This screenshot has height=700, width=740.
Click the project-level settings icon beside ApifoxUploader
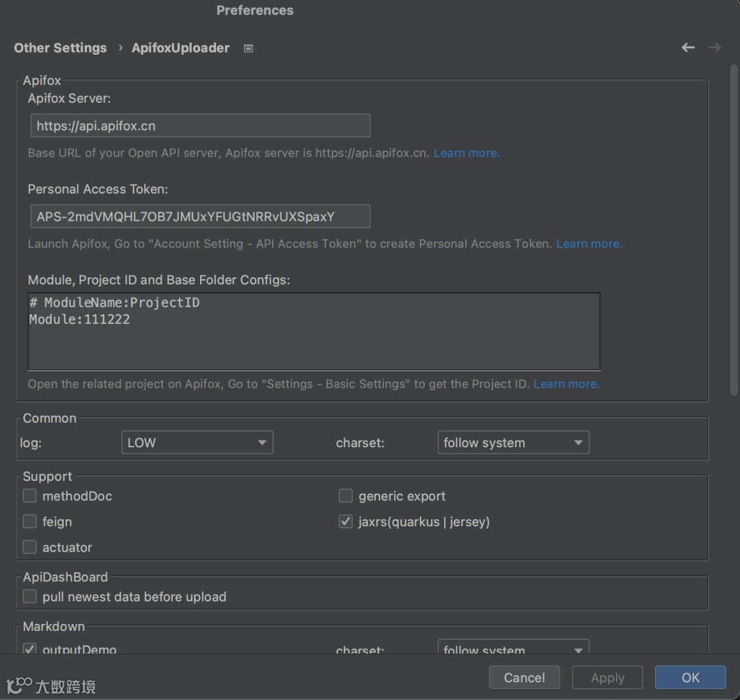click(248, 48)
